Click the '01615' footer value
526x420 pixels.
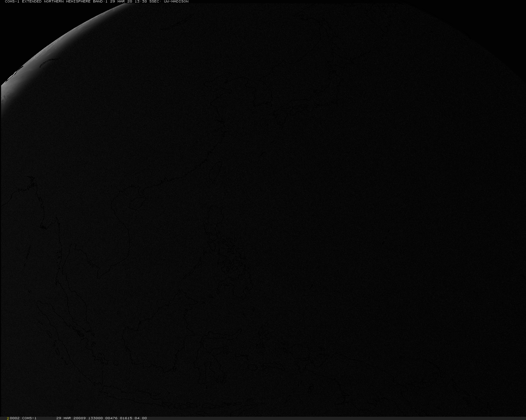126,418
